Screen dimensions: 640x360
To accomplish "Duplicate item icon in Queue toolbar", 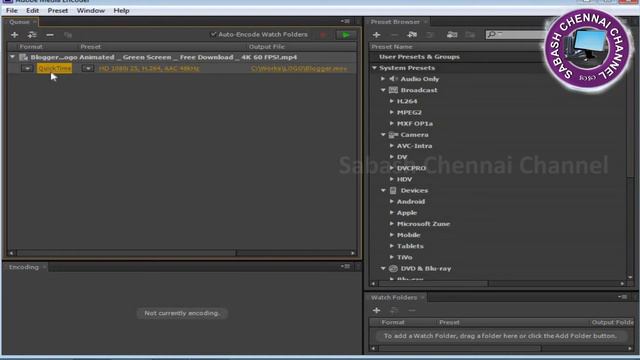I will click(68, 35).
